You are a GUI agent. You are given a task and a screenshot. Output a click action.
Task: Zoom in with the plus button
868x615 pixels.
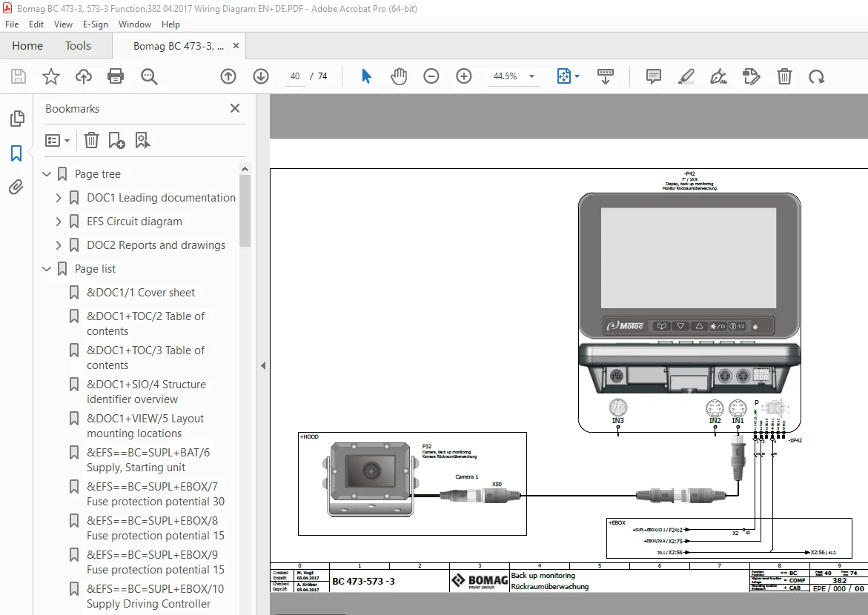point(464,76)
